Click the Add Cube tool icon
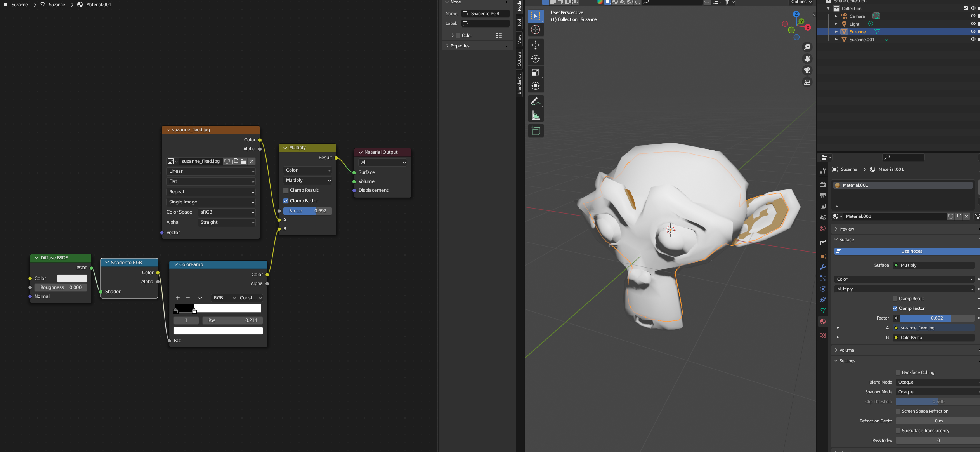 coord(536,131)
